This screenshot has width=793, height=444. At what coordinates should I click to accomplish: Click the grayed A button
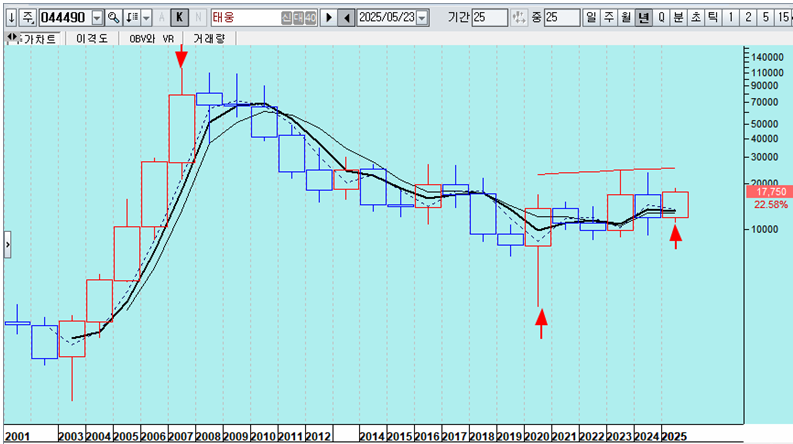(x=162, y=18)
